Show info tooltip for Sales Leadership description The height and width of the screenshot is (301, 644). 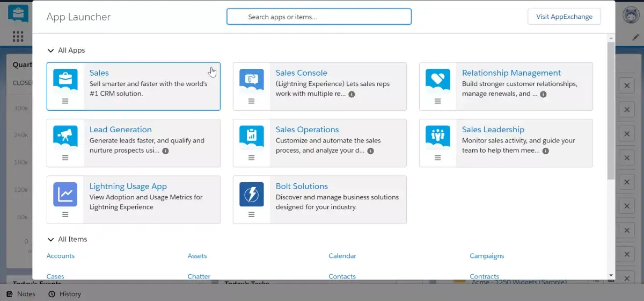pyautogui.click(x=545, y=151)
